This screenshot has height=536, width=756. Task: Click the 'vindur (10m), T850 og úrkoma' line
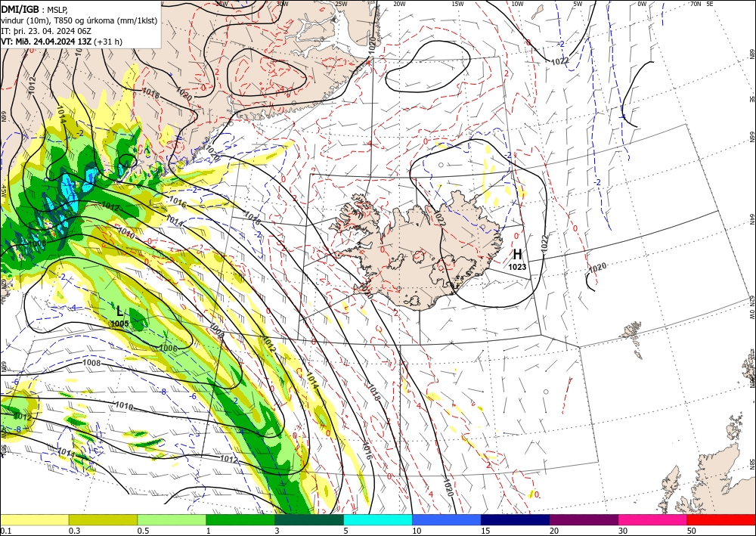click(x=79, y=20)
